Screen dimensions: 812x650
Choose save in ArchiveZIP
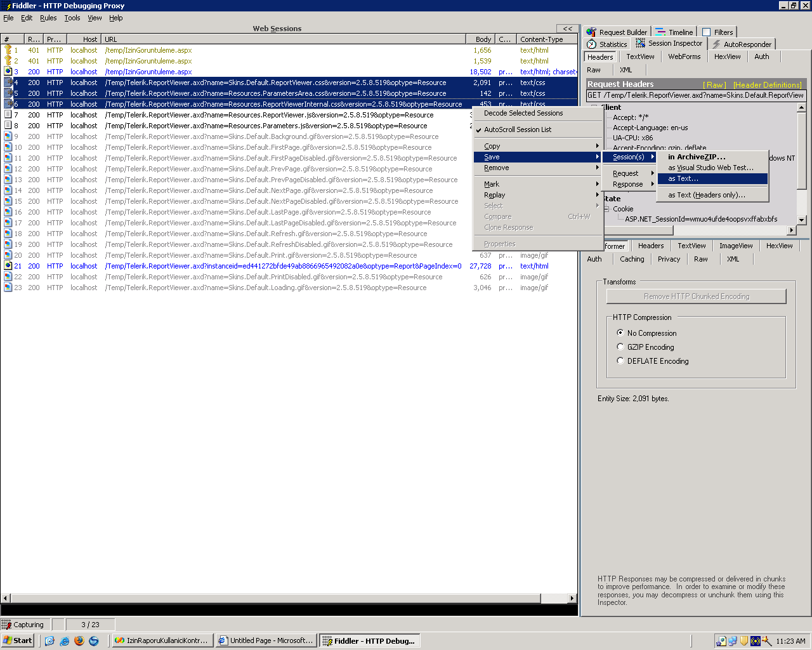tap(712, 157)
